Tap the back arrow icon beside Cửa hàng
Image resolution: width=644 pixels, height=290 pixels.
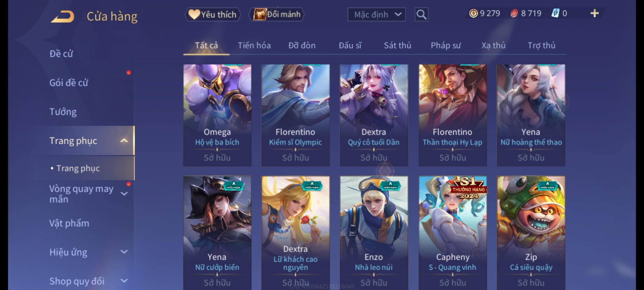click(x=62, y=17)
